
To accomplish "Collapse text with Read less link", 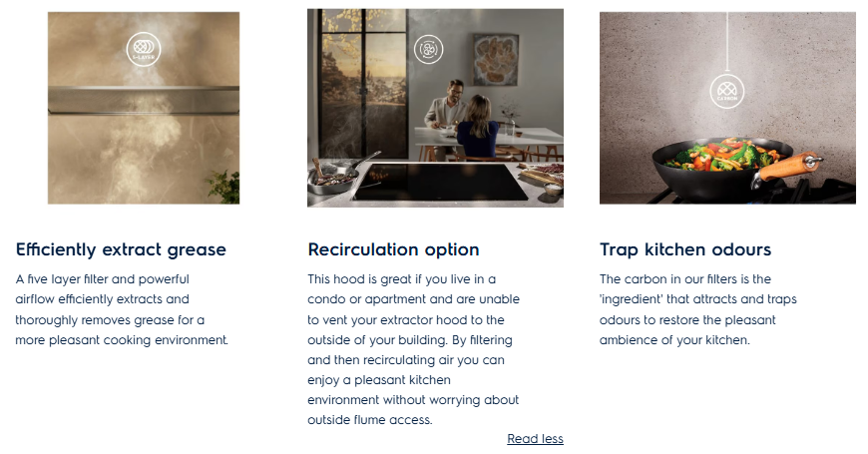I will pyautogui.click(x=535, y=438).
